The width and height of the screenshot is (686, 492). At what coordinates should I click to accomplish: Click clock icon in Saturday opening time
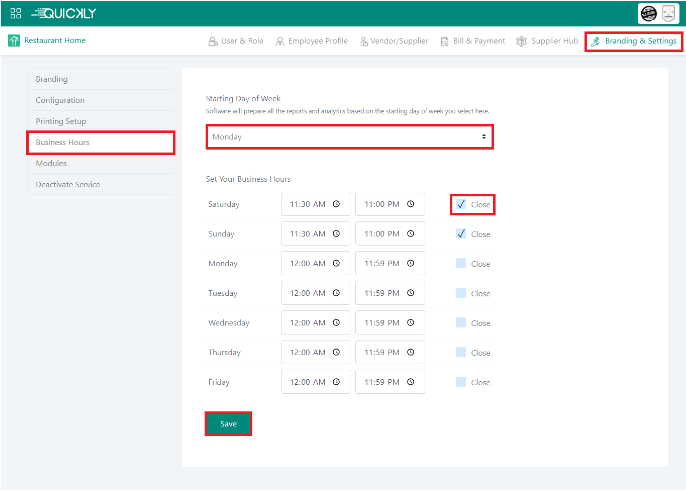(x=336, y=205)
